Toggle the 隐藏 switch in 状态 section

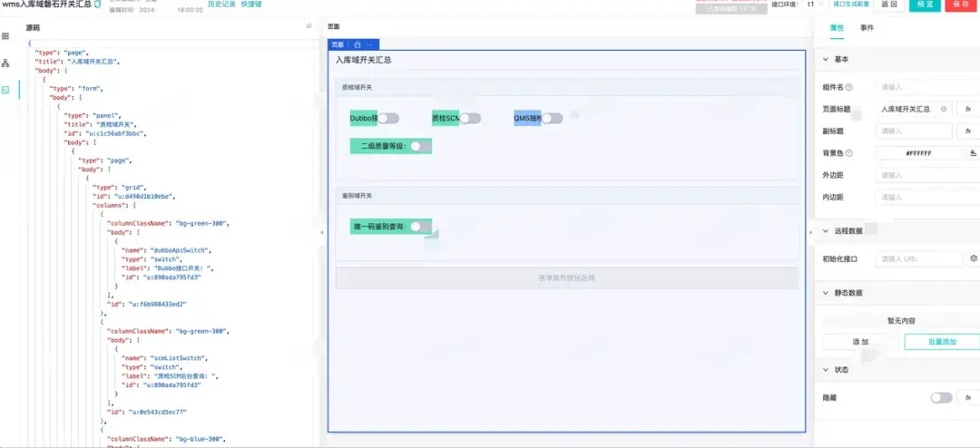click(x=941, y=397)
